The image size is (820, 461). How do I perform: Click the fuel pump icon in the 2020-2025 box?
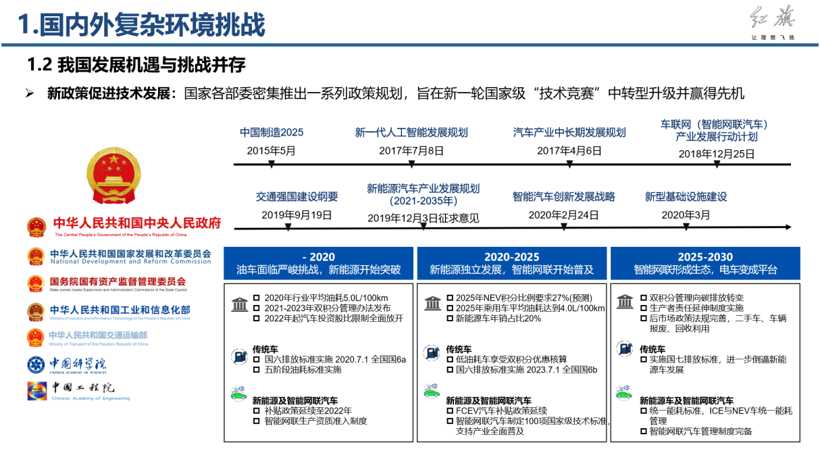click(x=432, y=352)
